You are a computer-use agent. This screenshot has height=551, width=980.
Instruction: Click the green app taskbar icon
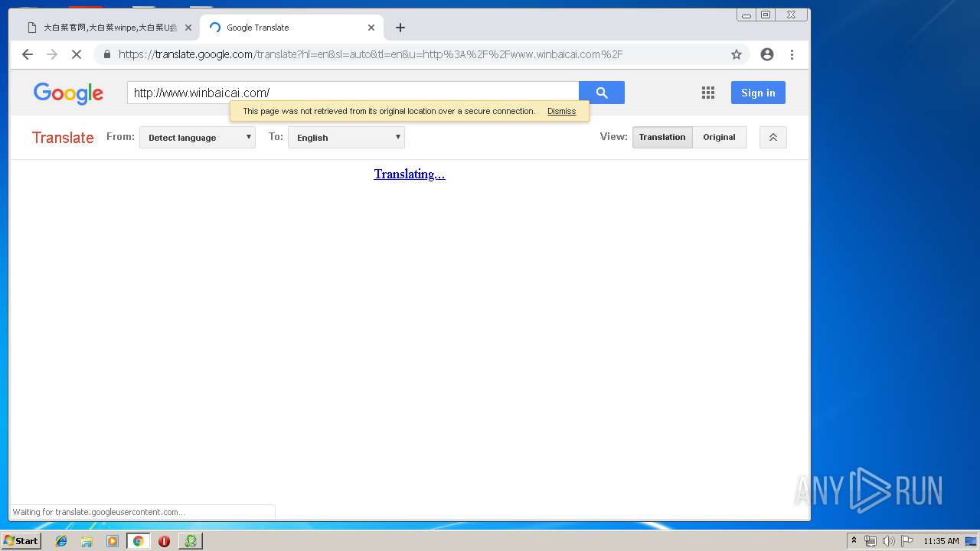point(190,541)
